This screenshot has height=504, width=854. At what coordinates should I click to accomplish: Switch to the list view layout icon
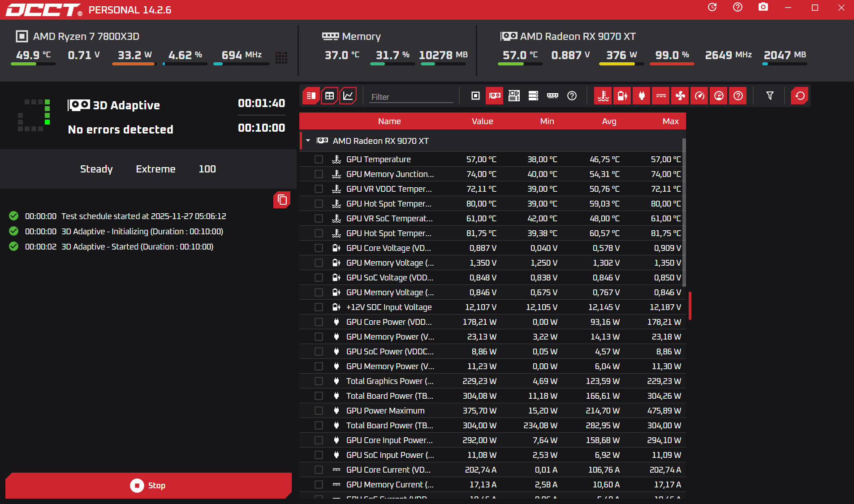coord(311,96)
